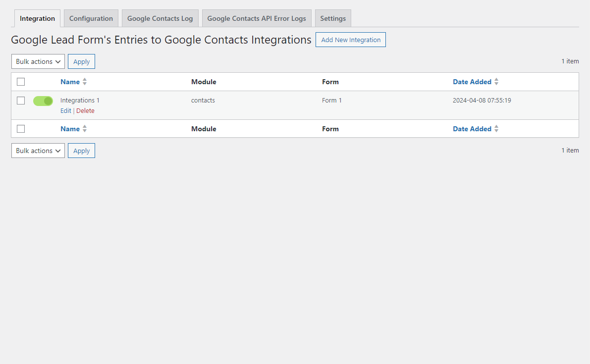
Task: Select the Integrations 1 row checkbox
Action: click(x=21, y=101)
